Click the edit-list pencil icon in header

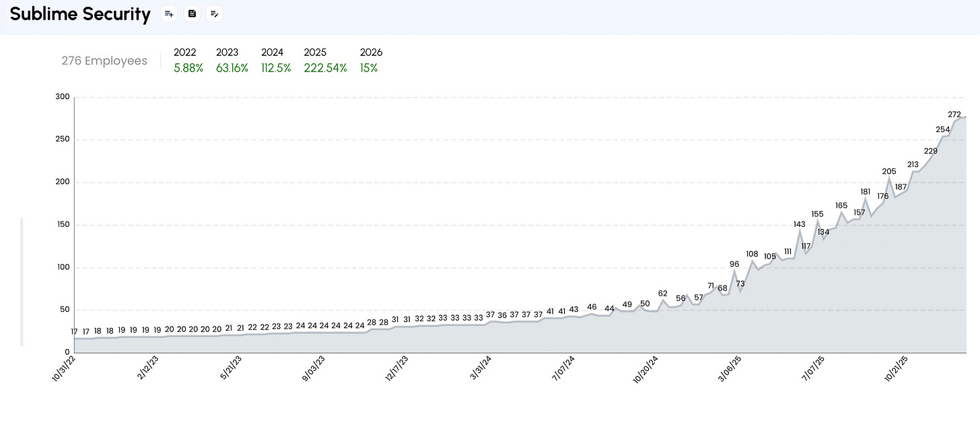(x=214, y=13)
